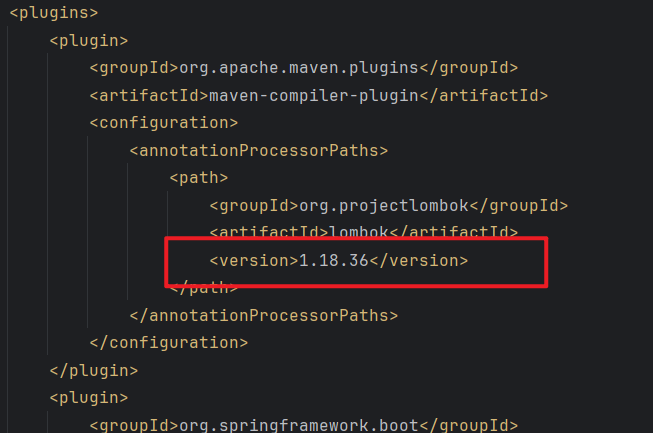653x433 pixels.
Task: Click the opening configuration tag
Action: click(164, 123)
